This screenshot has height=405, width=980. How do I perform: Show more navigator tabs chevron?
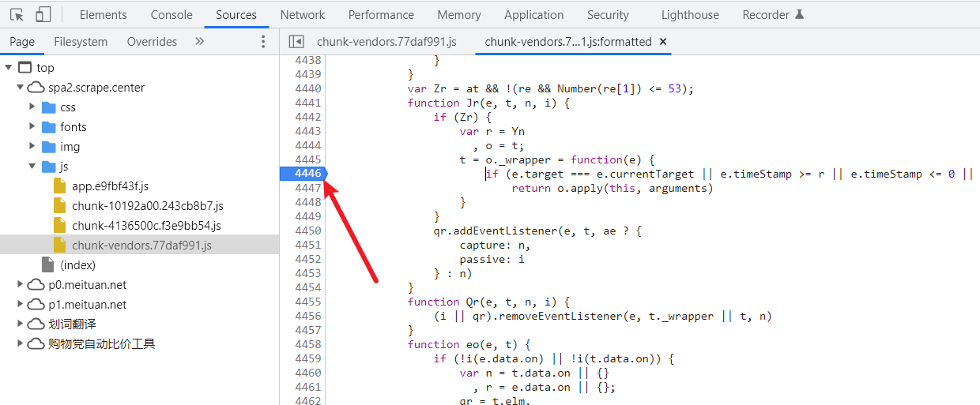click(x=199, y=42)
